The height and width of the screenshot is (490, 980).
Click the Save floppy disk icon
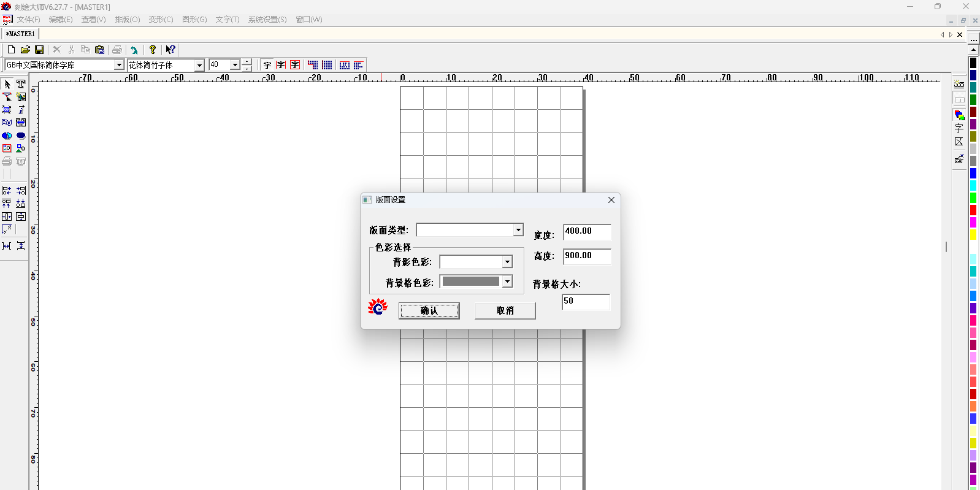pos(39,50)
